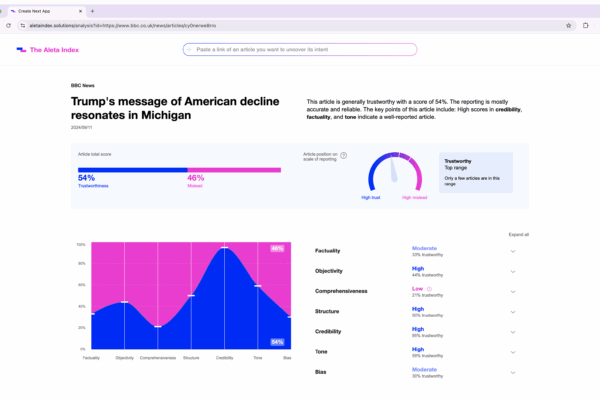
Task: Click the pink Misses score bar
Action: 234,170
